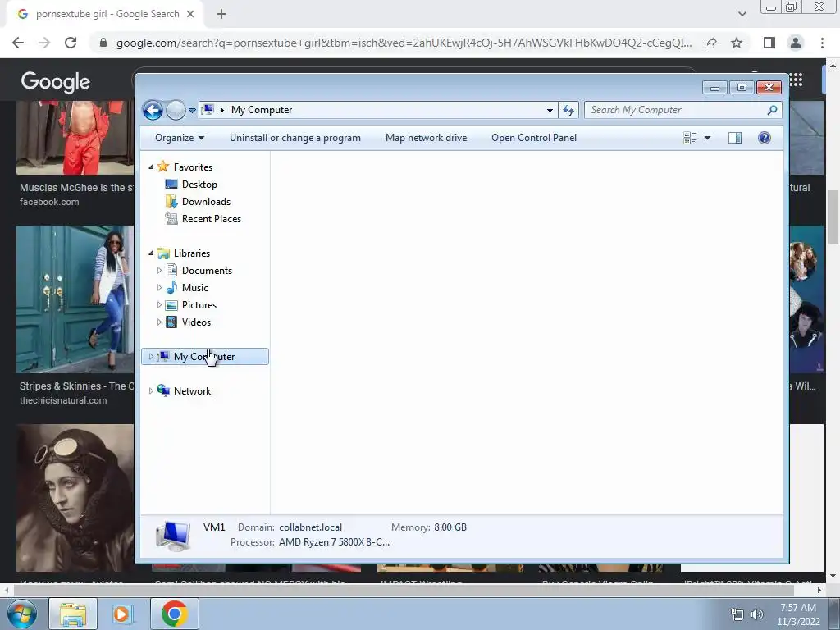
Task: Go back in Chrome browser
Action: [x=18, y=43]
